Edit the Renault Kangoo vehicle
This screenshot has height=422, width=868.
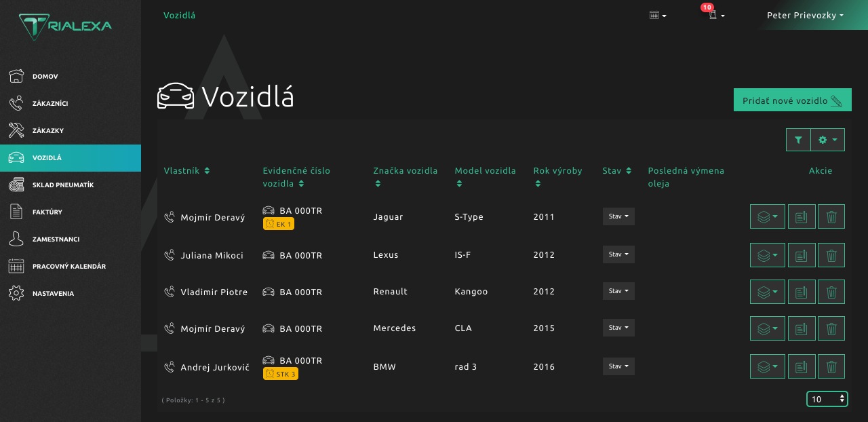point(802,292)
